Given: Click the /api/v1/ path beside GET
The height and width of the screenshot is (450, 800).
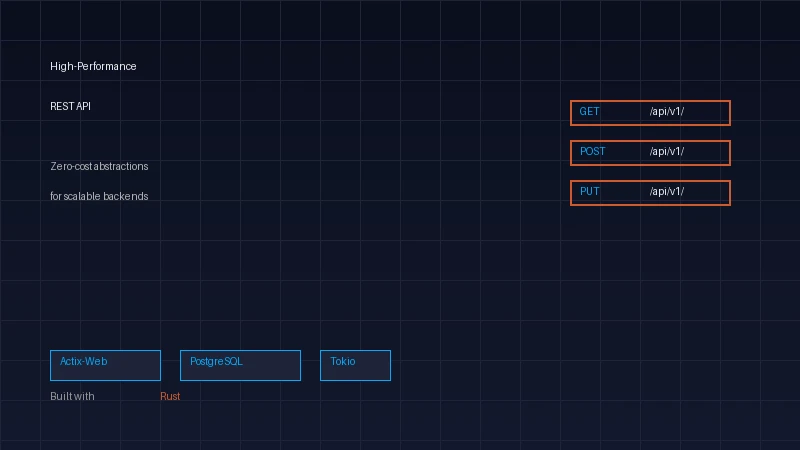Looking at the screenshot, I should pos(667,112).
